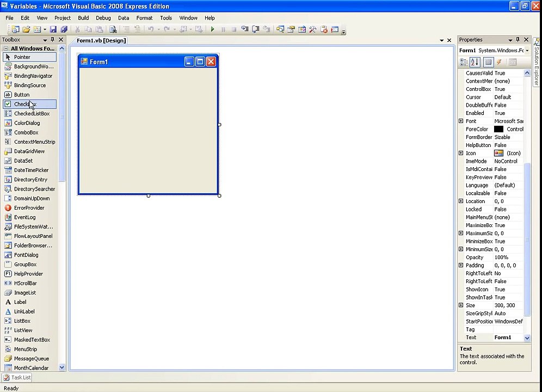Screen dimensions: 542x392
Task: Expand the Size property node
Action: 461,305
